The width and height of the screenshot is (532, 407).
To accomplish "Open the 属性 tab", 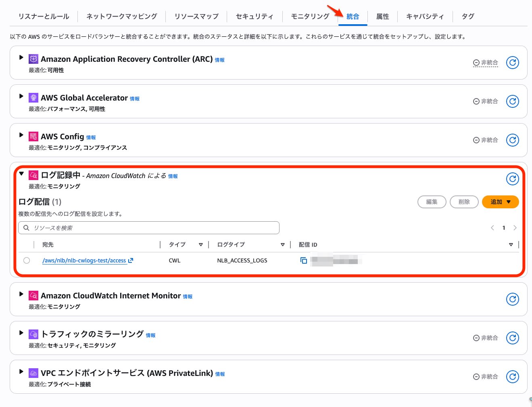I will tap(382, 17).
